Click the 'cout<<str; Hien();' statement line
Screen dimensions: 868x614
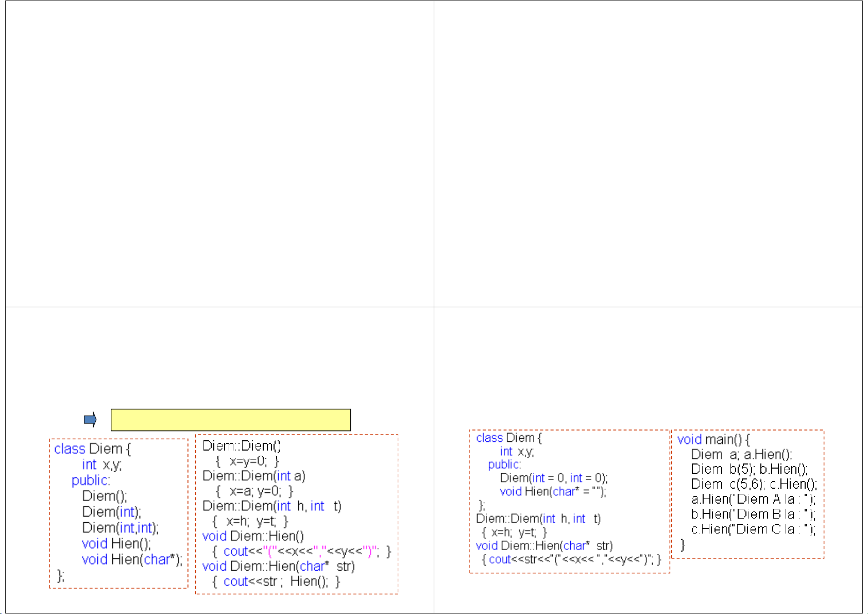(x=276, y=582)
